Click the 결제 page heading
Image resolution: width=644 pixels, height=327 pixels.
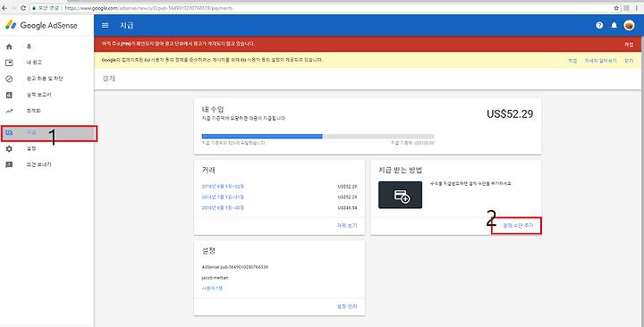[x=108, y=78]
